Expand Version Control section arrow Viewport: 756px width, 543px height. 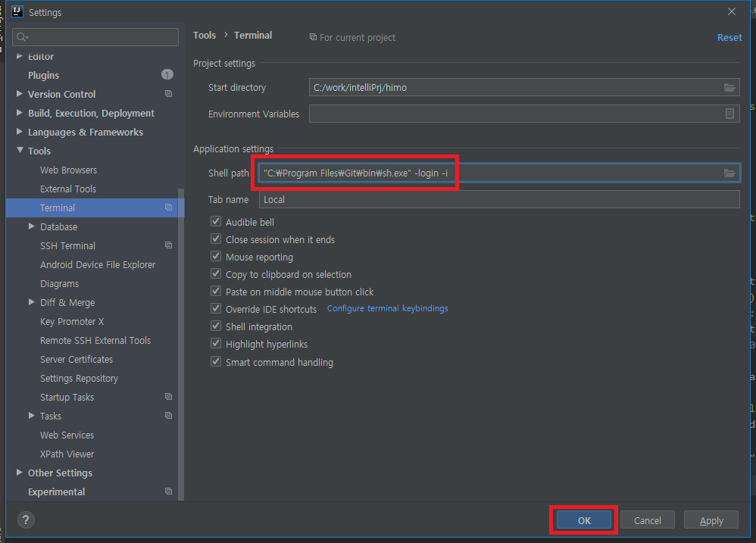19,94
